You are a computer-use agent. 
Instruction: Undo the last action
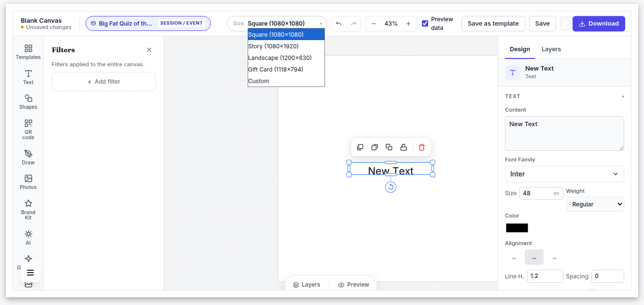pos(338,24)
